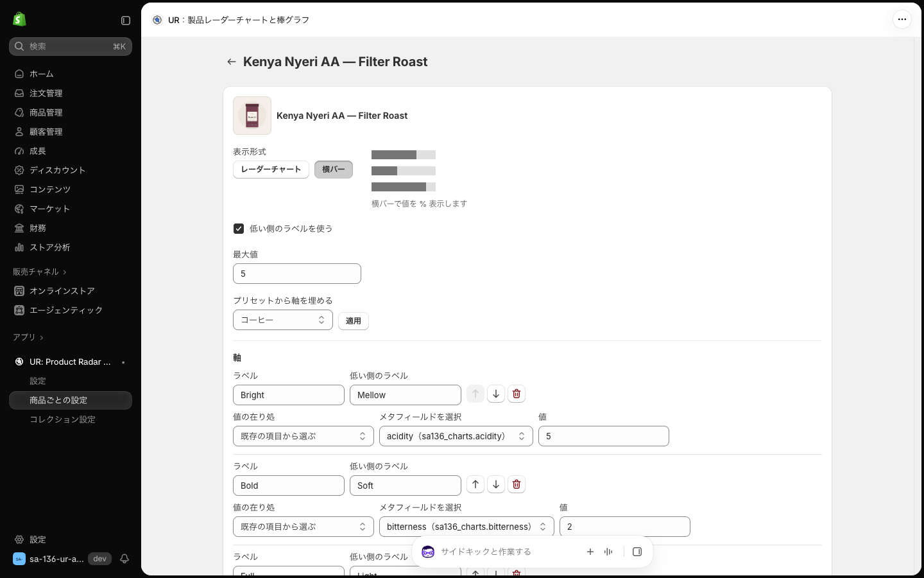Click the 最大値 input field
Viewport: 924px width, 578px height.
click(x=297, y=274)
